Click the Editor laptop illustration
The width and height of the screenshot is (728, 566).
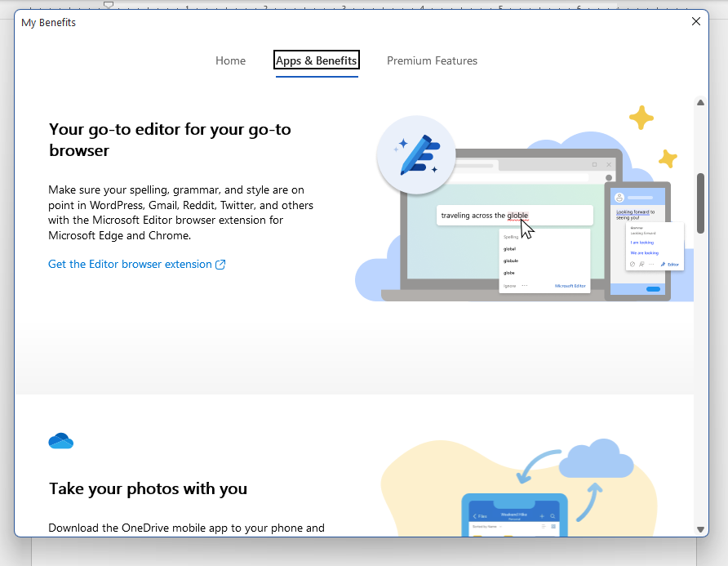524,204
